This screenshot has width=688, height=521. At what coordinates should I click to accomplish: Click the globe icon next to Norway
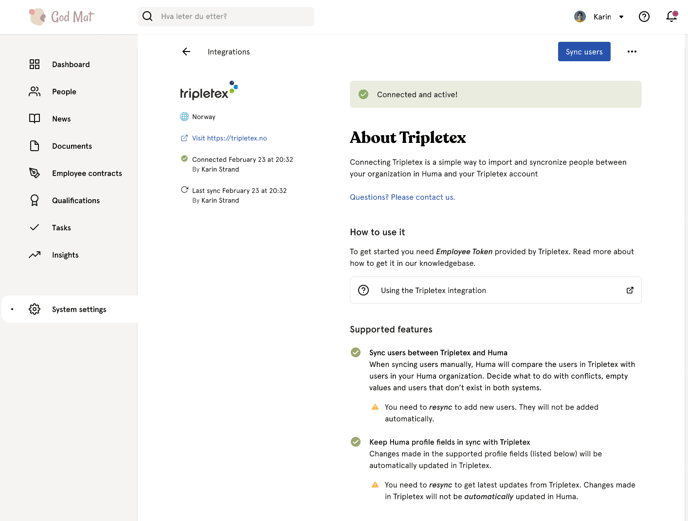coord(184,117)
